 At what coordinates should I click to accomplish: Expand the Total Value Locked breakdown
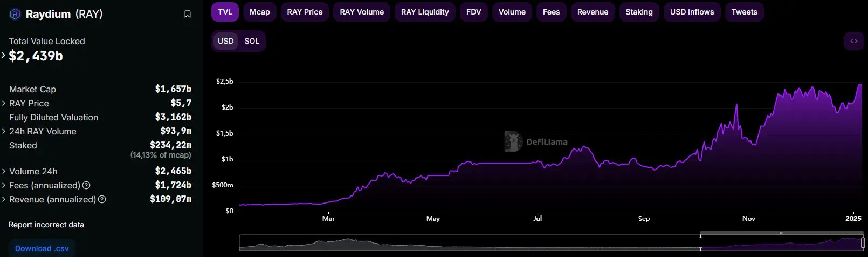coord(3,56)
